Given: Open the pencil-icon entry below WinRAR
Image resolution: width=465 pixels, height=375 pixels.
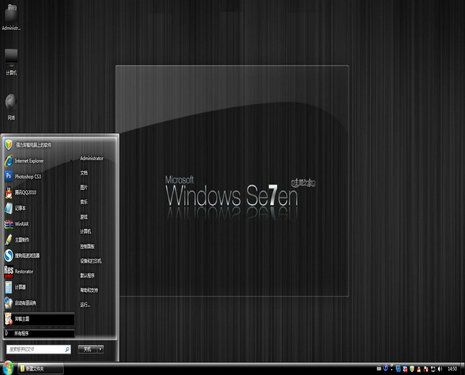Looking at the screenshot, I should click(x=38, y=240).
